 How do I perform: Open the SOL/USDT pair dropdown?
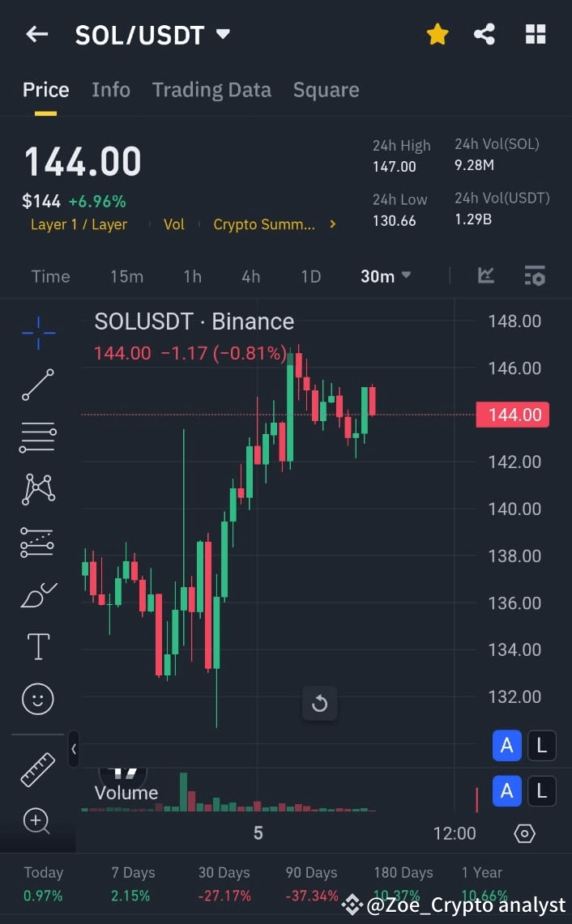point(222,34)
